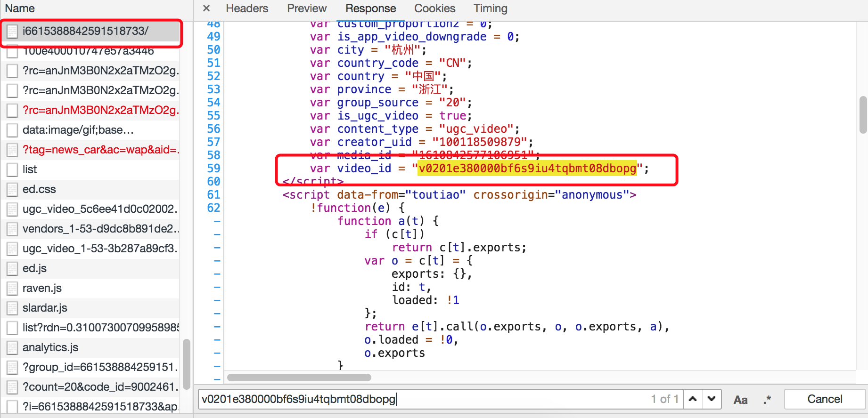868x418 pixels.
Task: Click the group_source value "20"
Action: click(452, 103)
